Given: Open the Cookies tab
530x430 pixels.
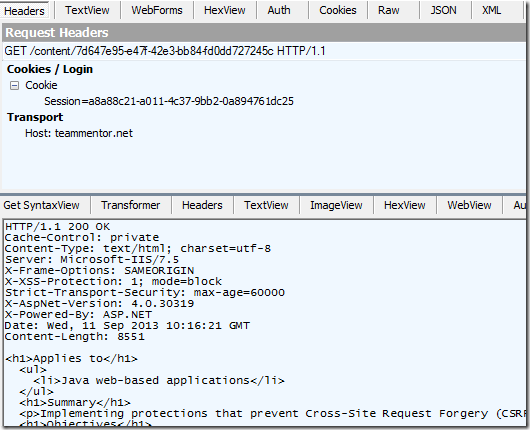Looking at the screenshot, I should (337, 10).
